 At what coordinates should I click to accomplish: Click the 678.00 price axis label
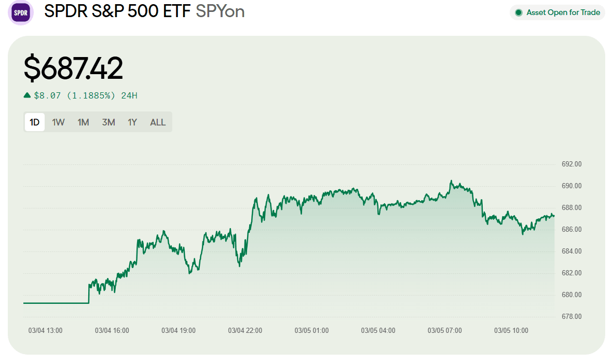570,316
